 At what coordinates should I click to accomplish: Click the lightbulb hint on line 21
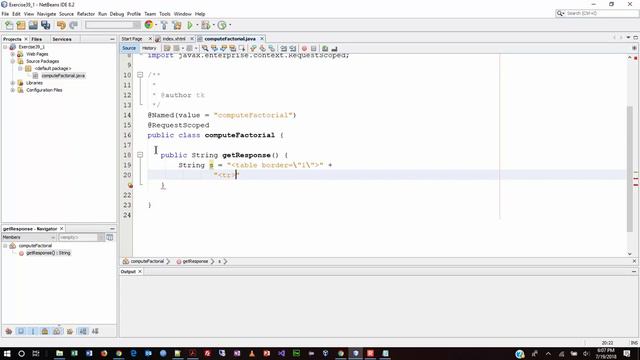(130, 185)
